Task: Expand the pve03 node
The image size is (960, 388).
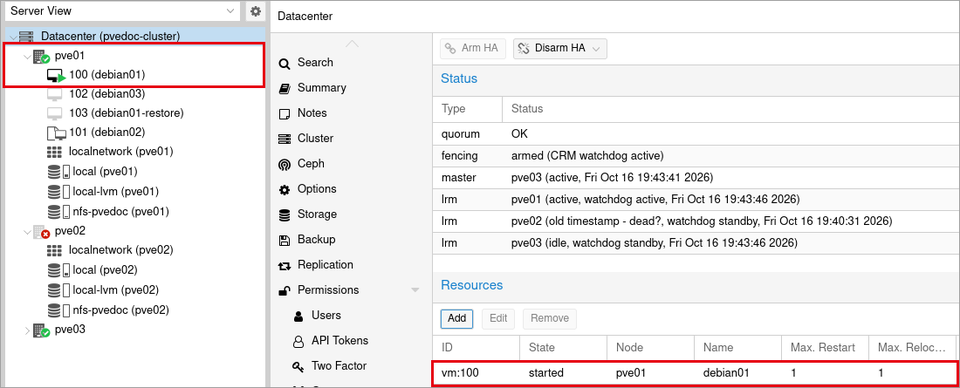Action: [x=26, y=330]
